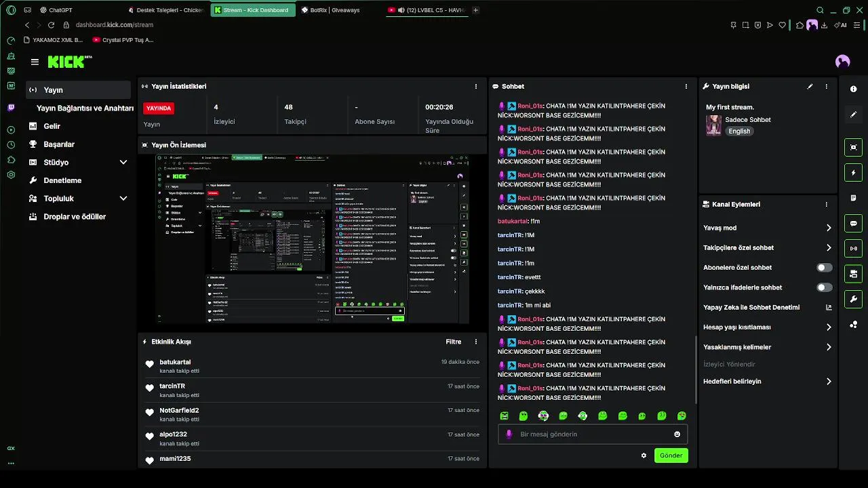
Task: Open chat settings gear icon
Action: pyautogui.click(x=644, y=455)
